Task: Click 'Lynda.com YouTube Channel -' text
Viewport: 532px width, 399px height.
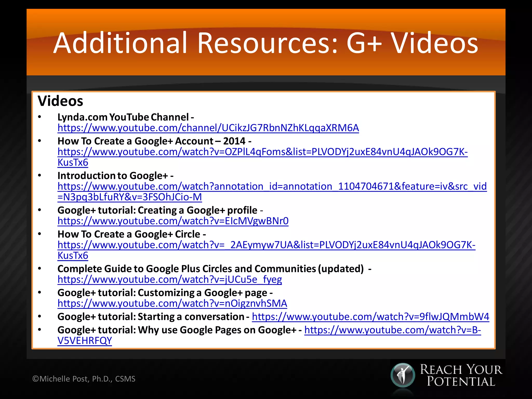Action: point(126,117)
